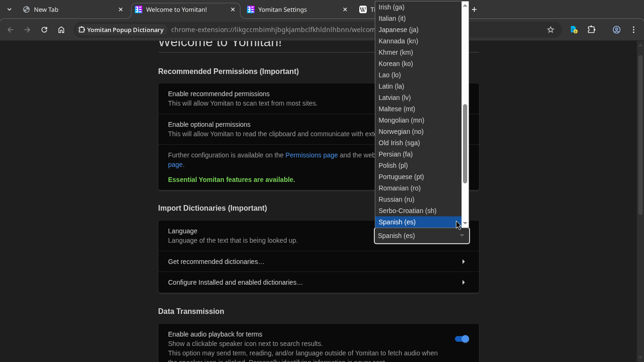Expand Get recommended dictionaries
Image resolution: width=644 pixels, height=362 pixels.
click(318, 262)
